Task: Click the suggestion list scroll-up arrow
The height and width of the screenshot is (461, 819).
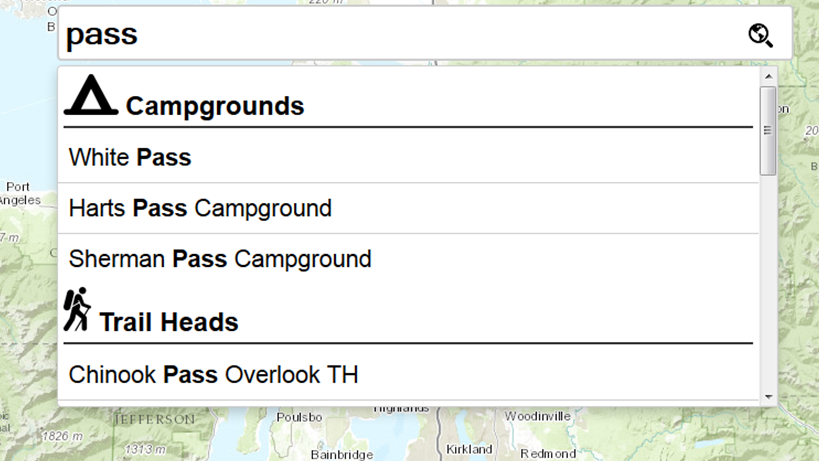Action: pos(768,76)
